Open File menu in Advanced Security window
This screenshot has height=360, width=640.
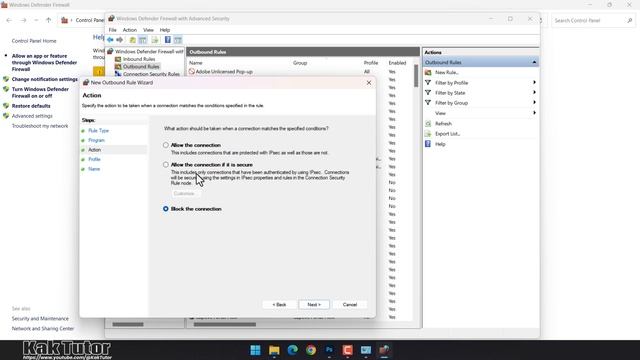pos(113,30)
